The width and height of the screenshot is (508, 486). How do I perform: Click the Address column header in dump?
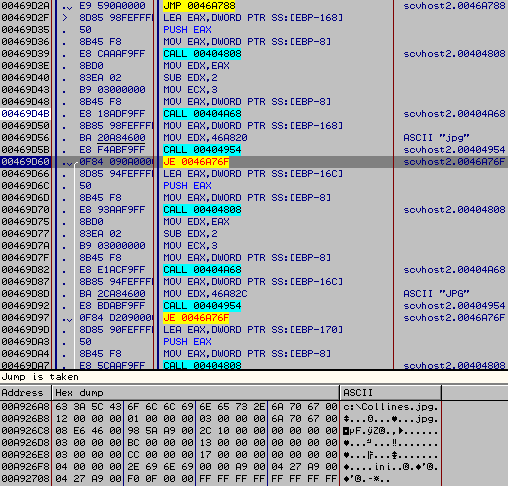26,393
